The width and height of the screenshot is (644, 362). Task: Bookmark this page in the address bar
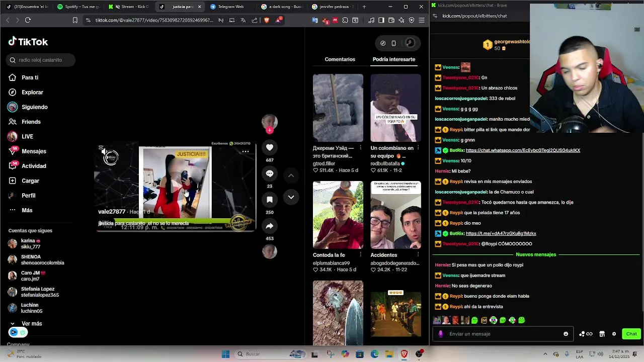[75, 20]
